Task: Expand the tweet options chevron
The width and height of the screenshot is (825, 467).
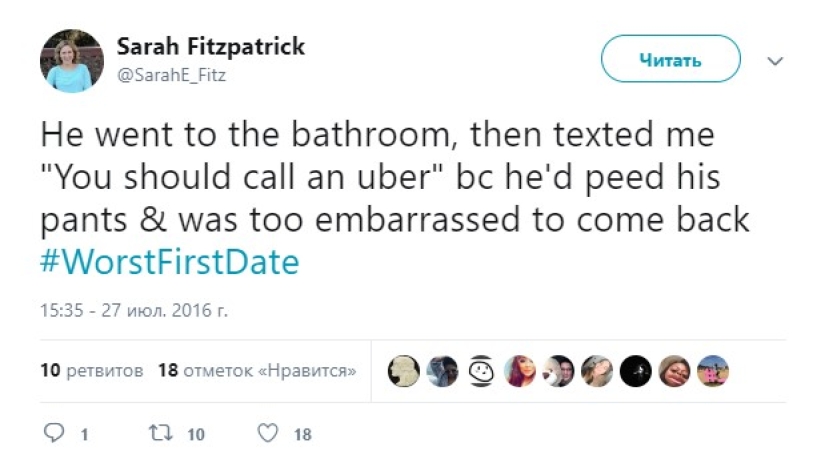Action: (775, 61)
